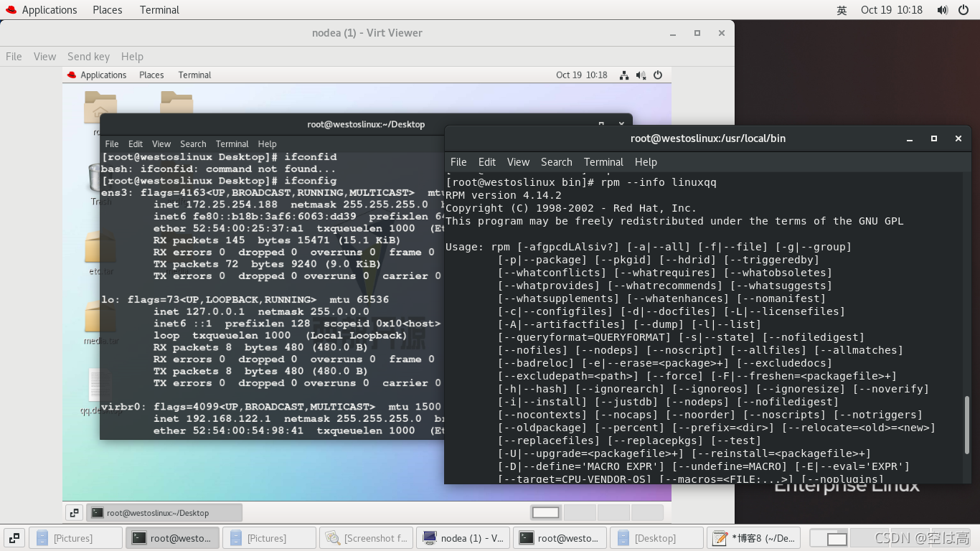
Task: Open Search menu in /usr/local/bin terminal
Action: 556,162
